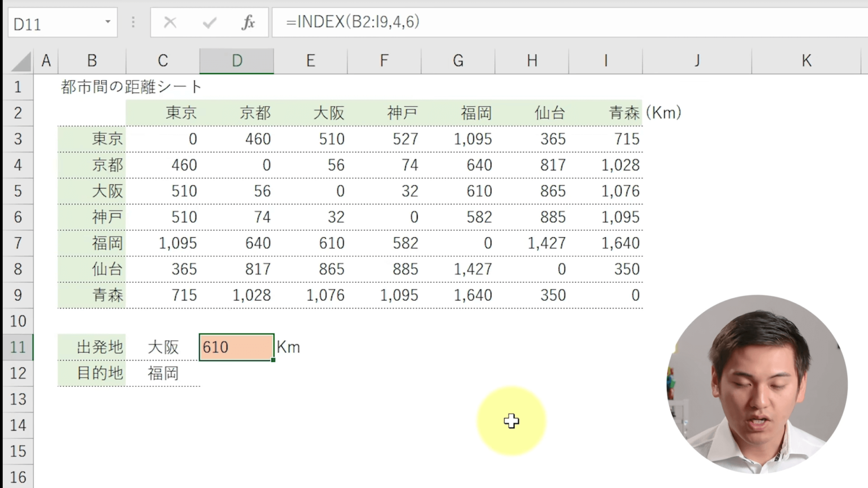Select the orange result cell showing 610
The width and height of the screenshot is (868, 488).
pos(237,347)
